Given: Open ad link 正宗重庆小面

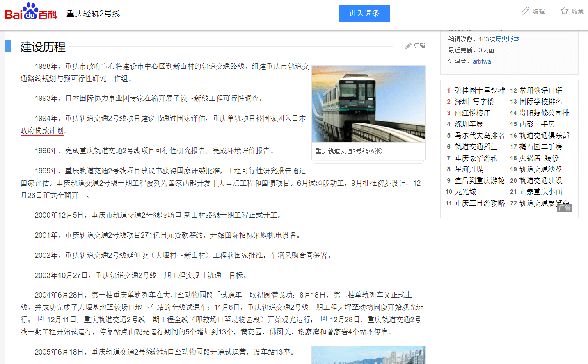Looking at the screenshot, I should pos(541,191).
